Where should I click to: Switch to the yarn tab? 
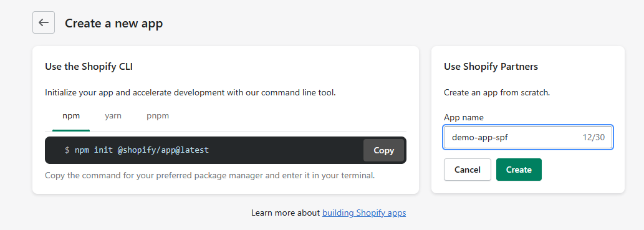pyautogui.click(x=113, y=116)
